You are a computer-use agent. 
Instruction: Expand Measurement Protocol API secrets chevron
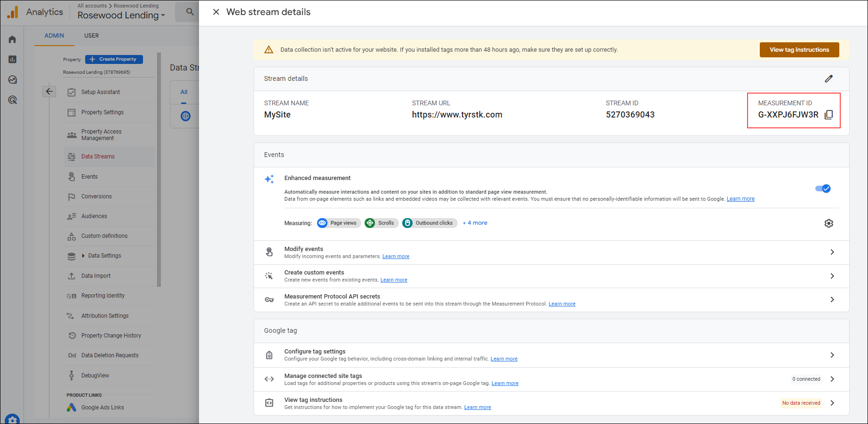tap(832, 299)
